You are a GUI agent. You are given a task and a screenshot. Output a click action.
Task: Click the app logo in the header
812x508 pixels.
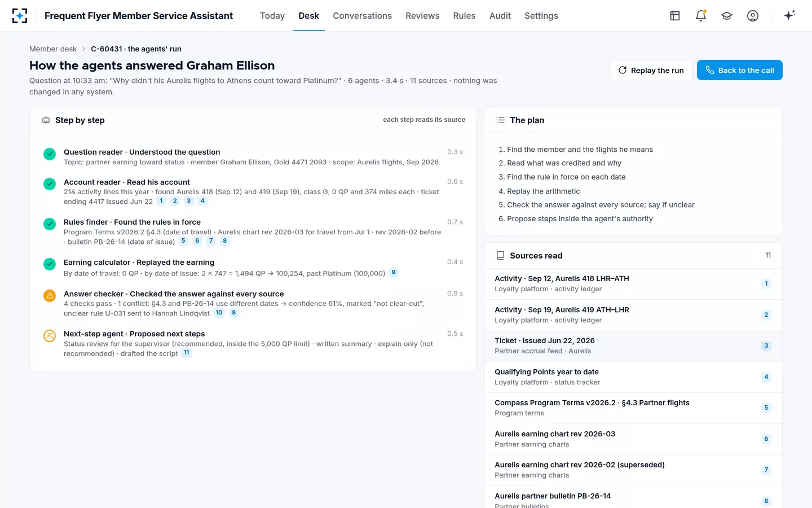[20, 16]
